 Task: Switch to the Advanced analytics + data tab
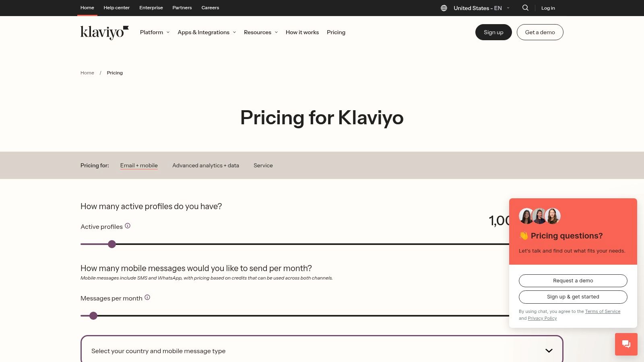205,165
